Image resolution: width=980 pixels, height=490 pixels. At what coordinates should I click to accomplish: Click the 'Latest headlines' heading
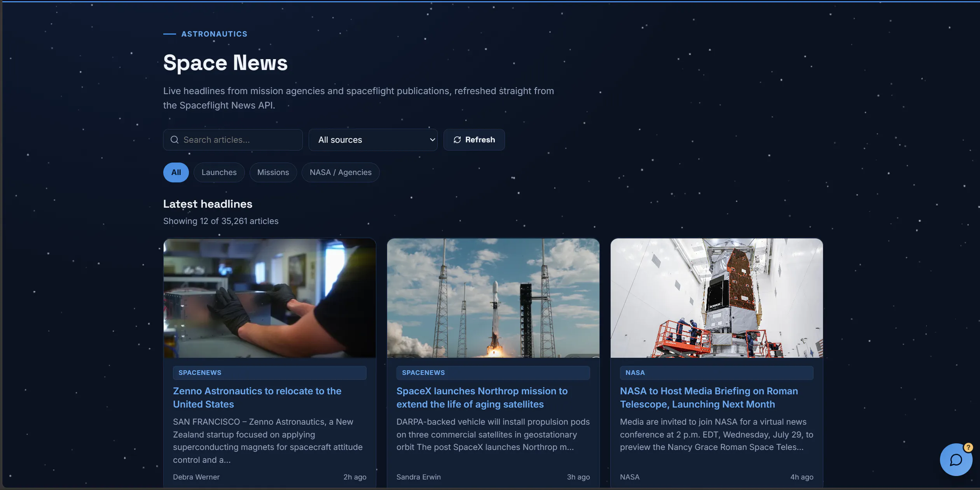pos(208,204)
